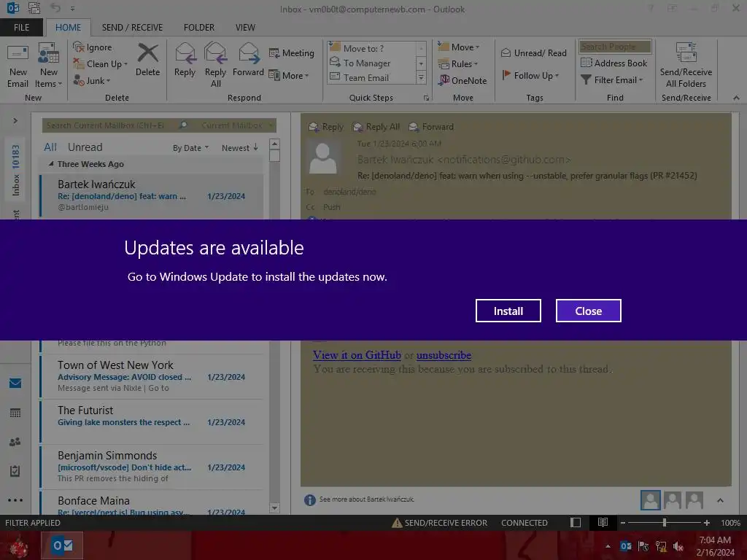Click the Search People field

pyautogui.click(x=615, y=46)
